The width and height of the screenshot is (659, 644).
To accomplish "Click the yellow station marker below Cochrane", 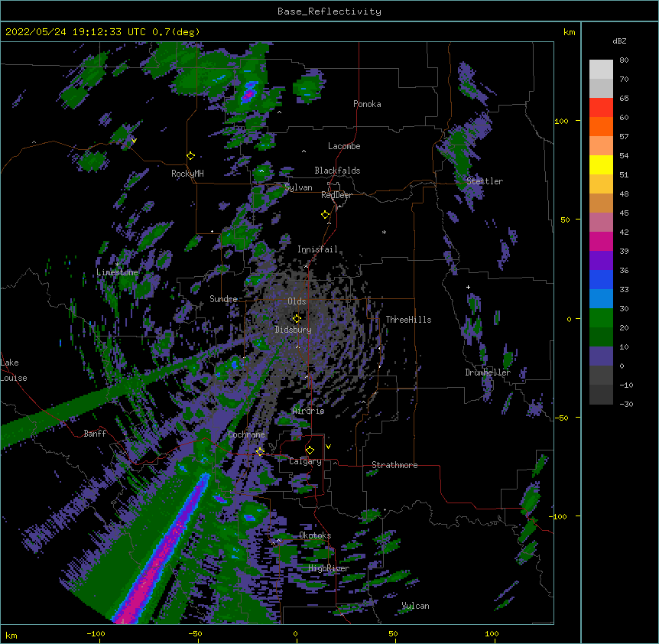I will (260, 451).
